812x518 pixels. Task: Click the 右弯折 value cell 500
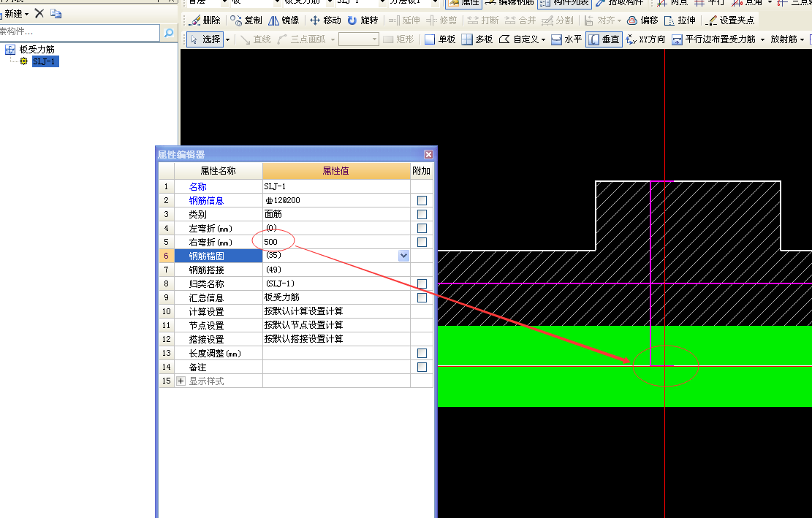click(x=336, y=242)
